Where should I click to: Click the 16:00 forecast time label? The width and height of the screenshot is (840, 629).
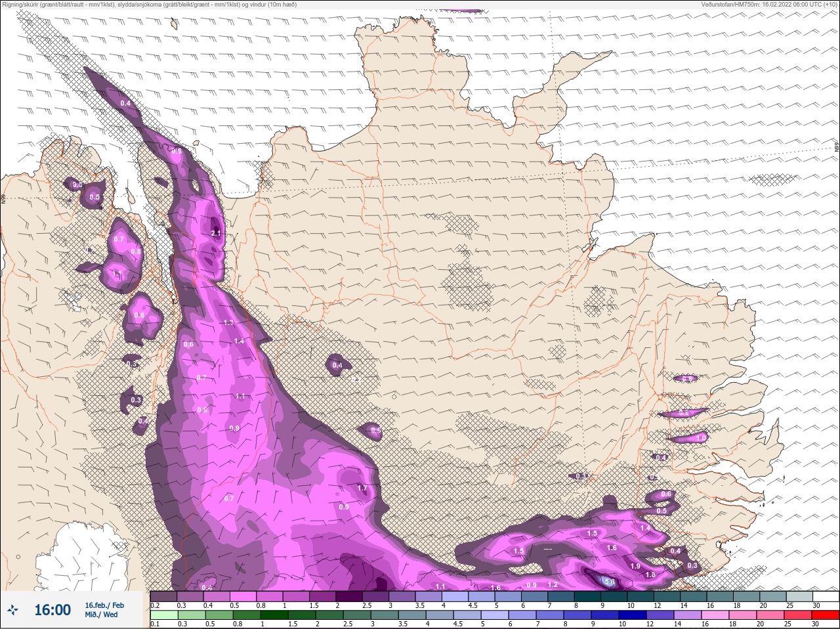52,610
